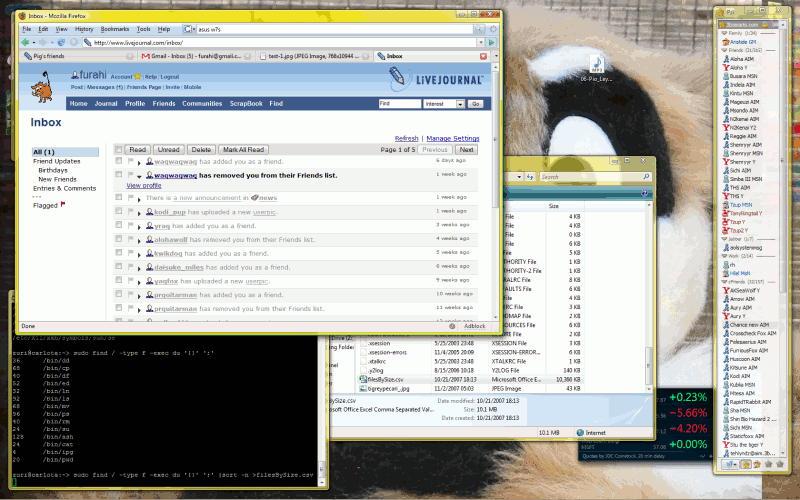This screenshot has height=500, width=800.
Task: Click the Adblock status bar item
Action: [474, 326]
